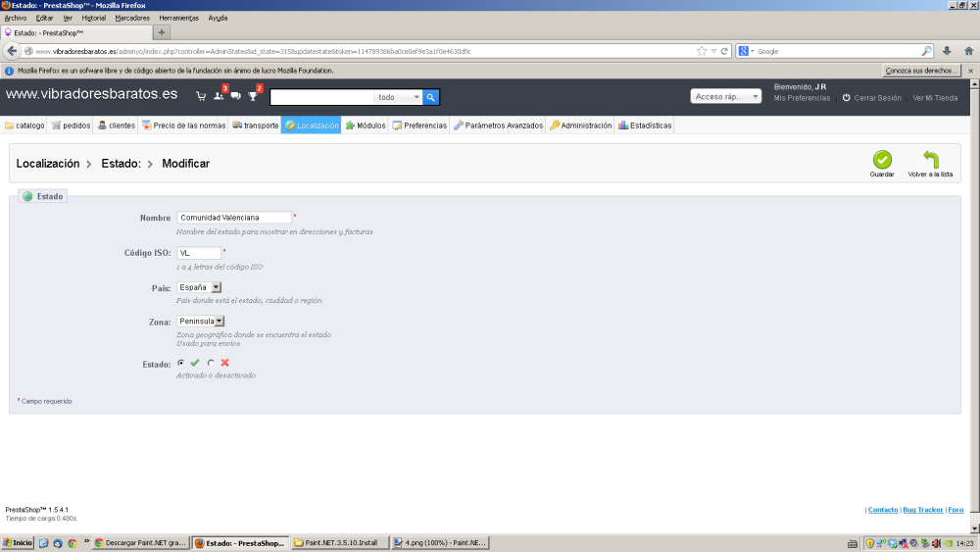This screenshot has height=552, width=980.
Task: Click the admin search text box
Action: [321, 97]
